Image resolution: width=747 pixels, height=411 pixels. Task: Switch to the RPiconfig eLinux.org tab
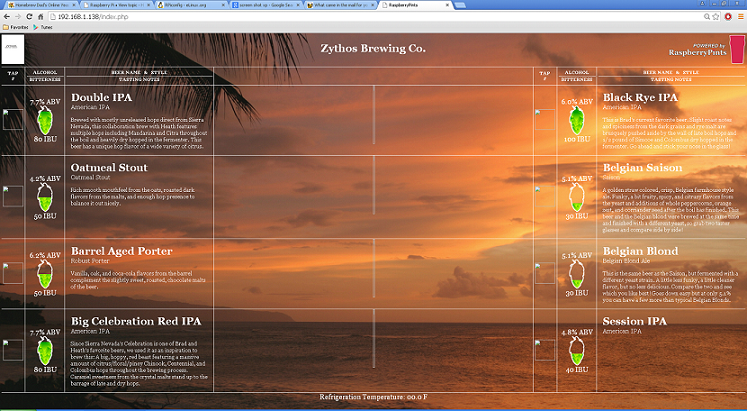tap(191, 5)
